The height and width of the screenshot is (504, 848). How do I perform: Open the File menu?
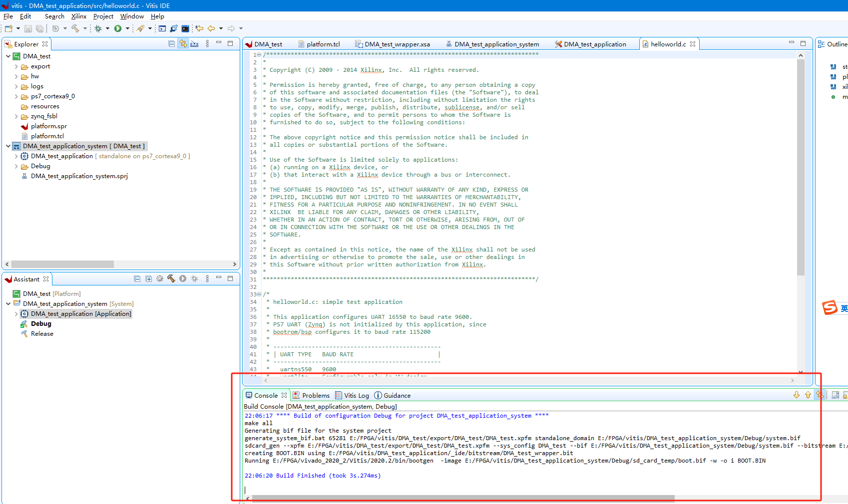[x=8, y=16]
